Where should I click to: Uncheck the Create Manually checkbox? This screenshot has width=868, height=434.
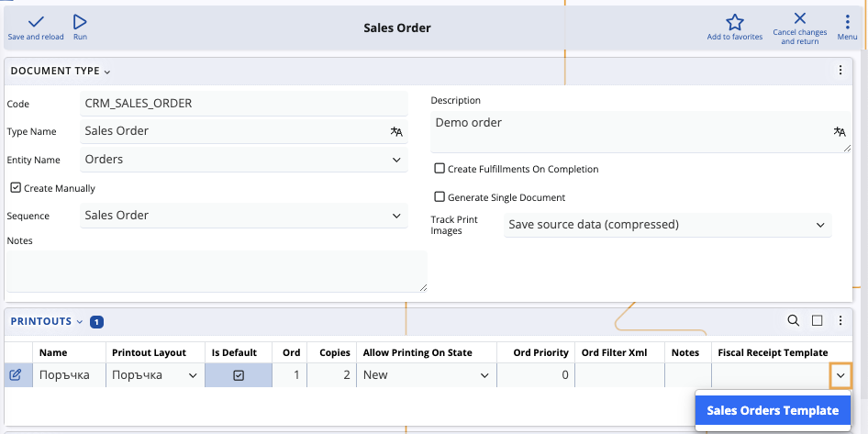(x=16, y=188)
